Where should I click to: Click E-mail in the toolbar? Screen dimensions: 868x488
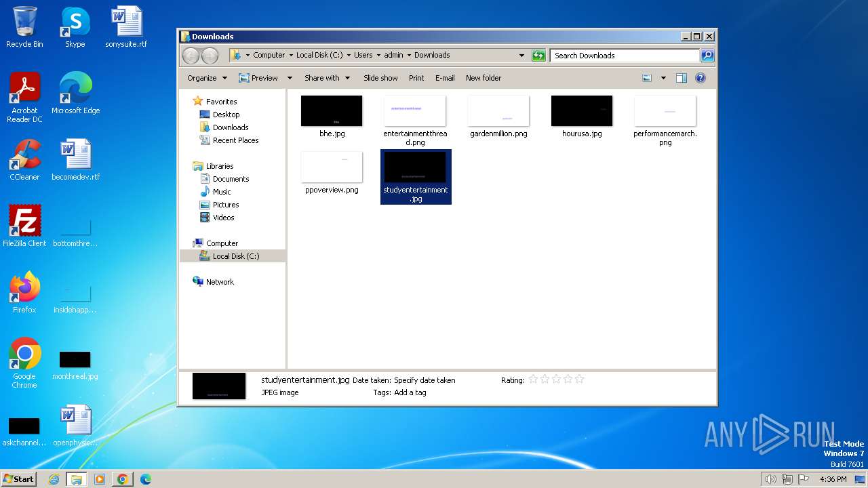coord(445,78)
